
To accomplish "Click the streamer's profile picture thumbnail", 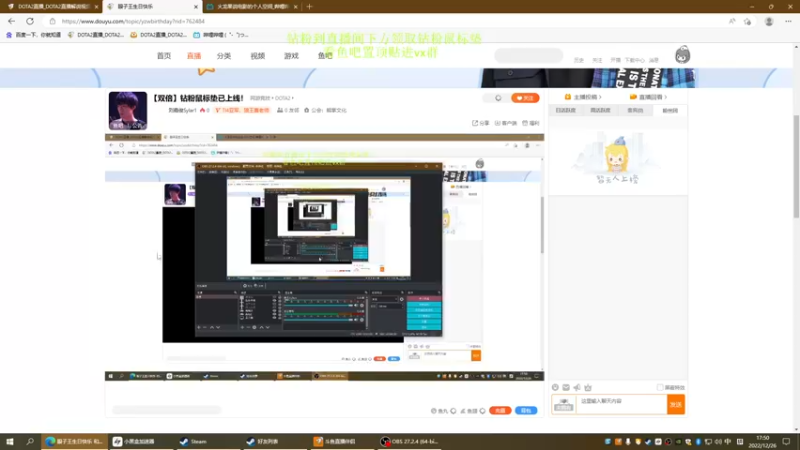I will pyautogui.click(x=128, y=110).
